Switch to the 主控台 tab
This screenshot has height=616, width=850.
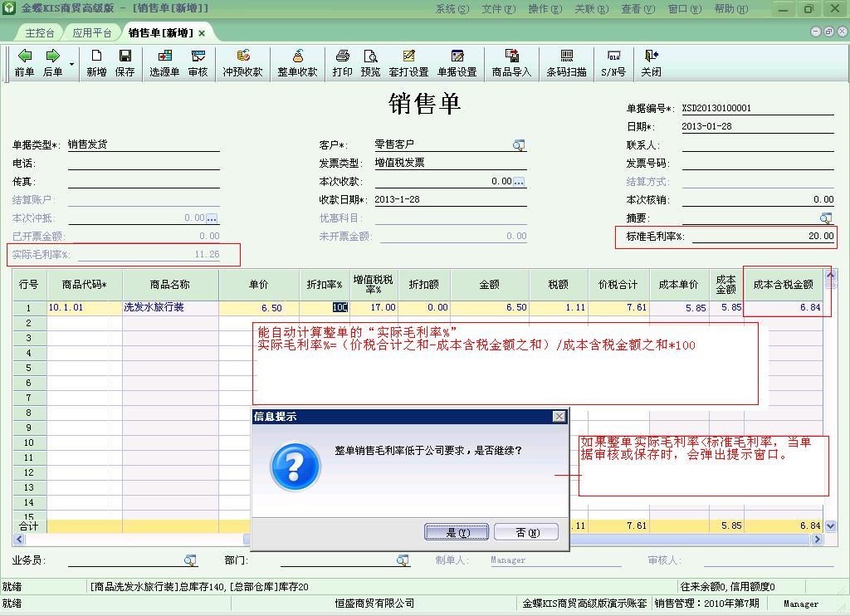pyautogui.click(x=40, y=33)
